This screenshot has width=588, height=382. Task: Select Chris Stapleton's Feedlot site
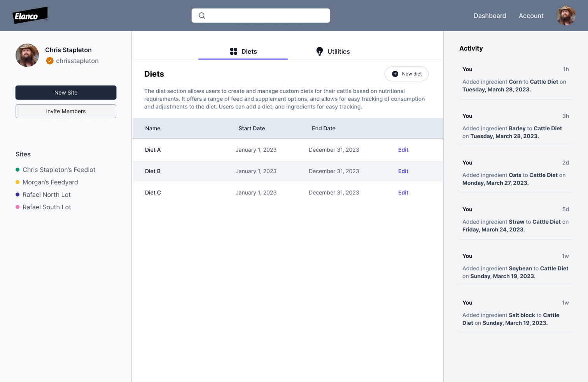coord(59,170)
